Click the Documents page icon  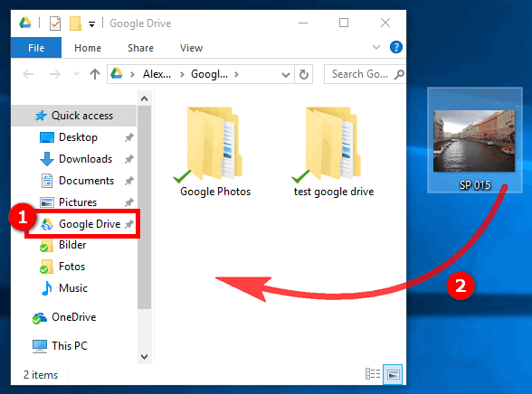[47, 181]
